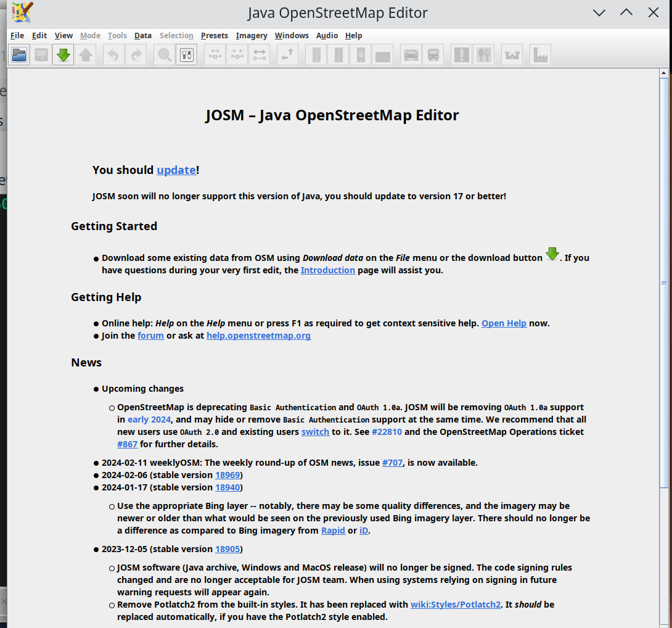Open stable version 18940 link

point(227,488)
